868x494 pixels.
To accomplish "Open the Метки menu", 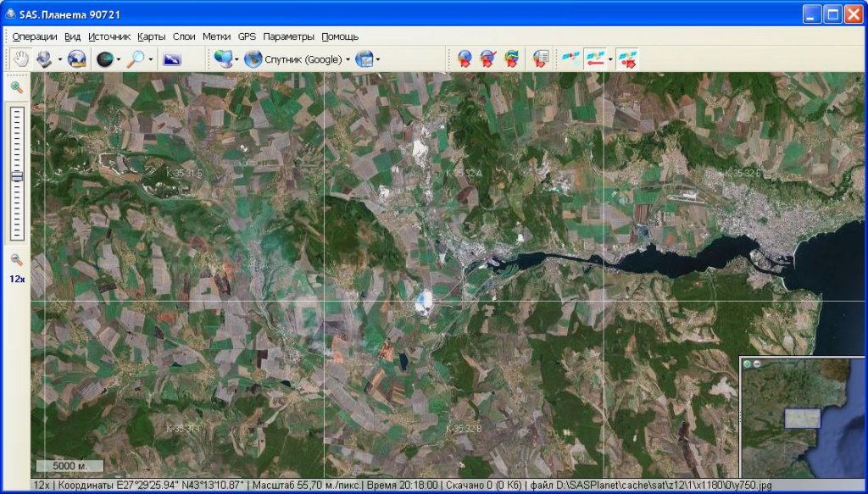I will tap(216, 36).
